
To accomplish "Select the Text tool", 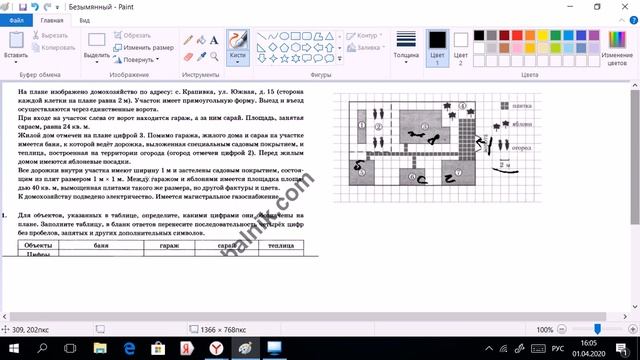I will click(x=214, y=40).
